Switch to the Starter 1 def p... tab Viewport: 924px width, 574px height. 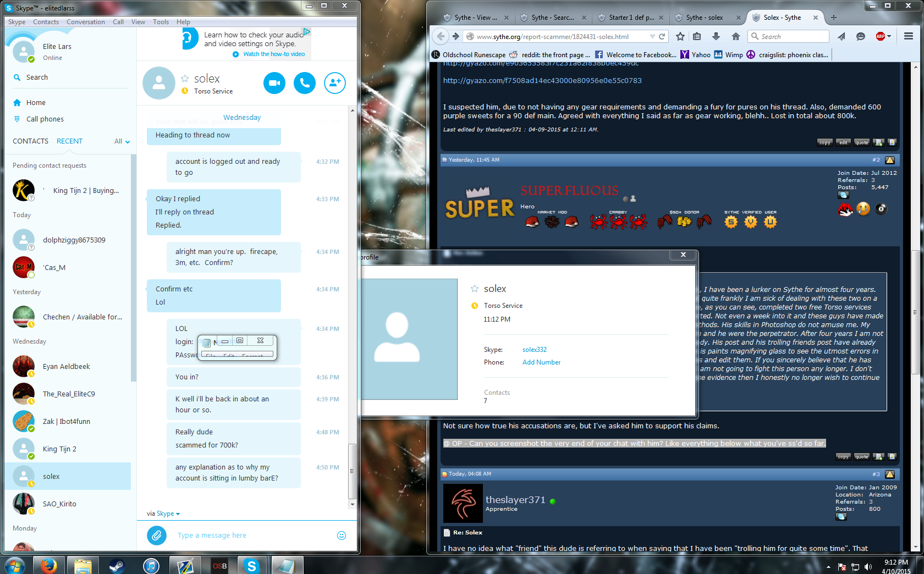(x=630, y=18)
